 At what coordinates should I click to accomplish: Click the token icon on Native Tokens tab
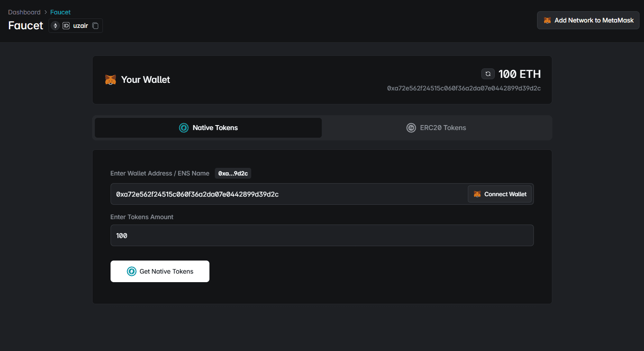tap(183, 127)
